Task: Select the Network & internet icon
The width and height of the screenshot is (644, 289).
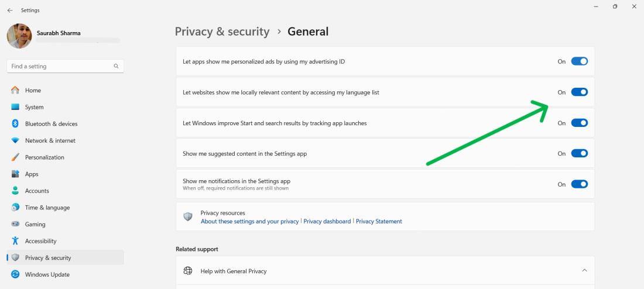Action: click(15, 141)
